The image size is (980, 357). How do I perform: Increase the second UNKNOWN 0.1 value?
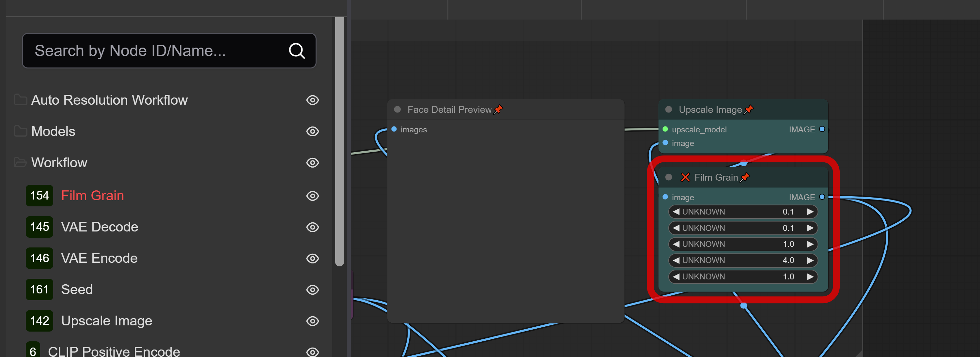(x=810, y=228)
